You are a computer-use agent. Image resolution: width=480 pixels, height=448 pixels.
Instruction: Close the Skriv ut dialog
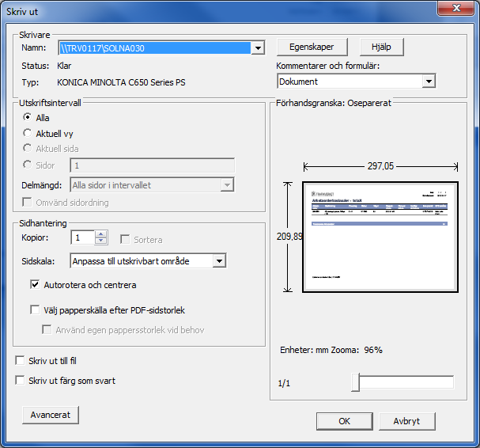456,8
